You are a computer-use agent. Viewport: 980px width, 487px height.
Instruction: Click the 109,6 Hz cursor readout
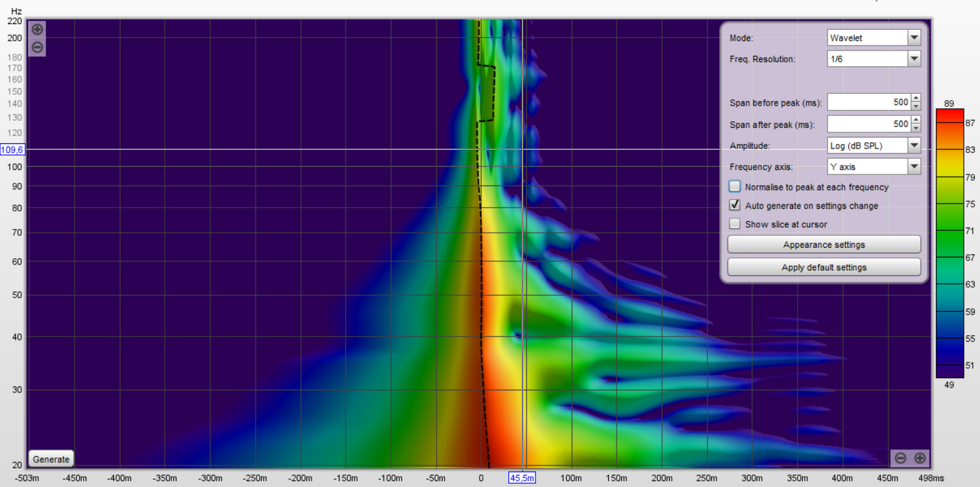tap(12, 150)
